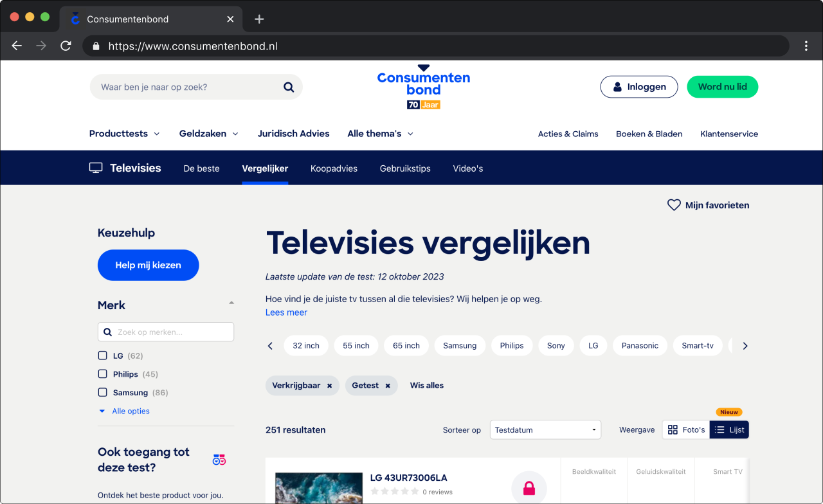This screenshot has height=504, width=823.
Task: Check the LG brand filter checkbox
Action: click(x=103, y=355)
